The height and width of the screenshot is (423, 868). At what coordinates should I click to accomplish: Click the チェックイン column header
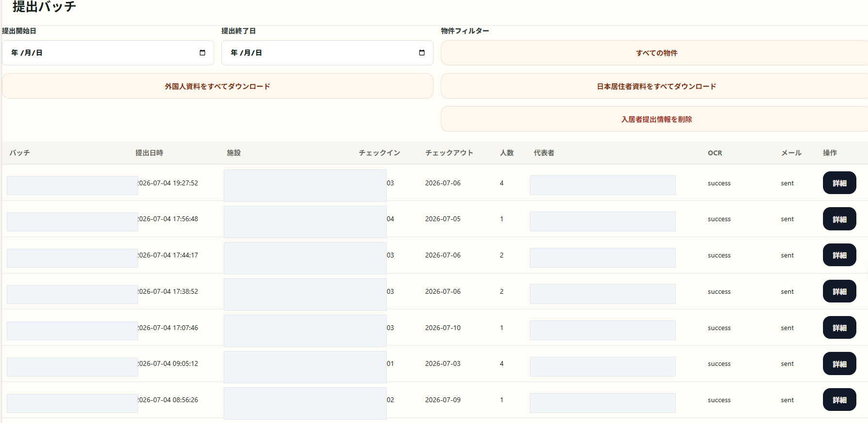(x=379, y=153)
